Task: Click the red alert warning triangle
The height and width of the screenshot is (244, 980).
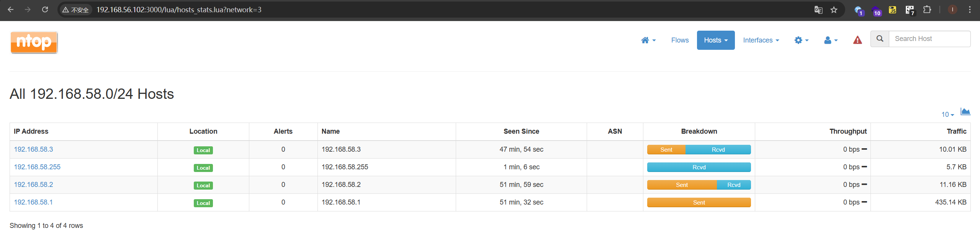Action: 857,40
